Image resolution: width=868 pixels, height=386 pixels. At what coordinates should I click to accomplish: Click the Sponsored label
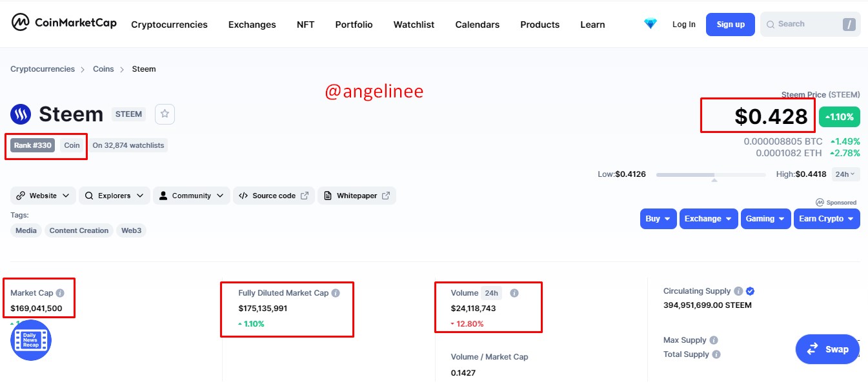pyautogui.click(x=836, y=202)
